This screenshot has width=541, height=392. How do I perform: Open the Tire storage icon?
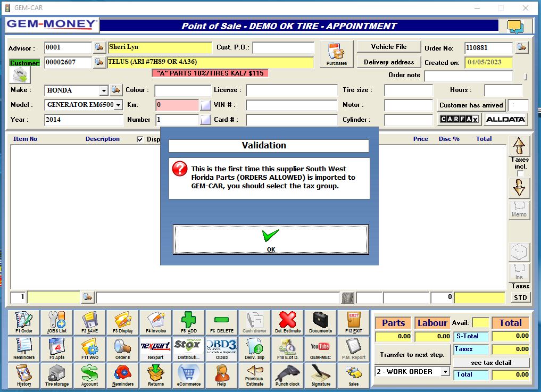coord(56,376)
